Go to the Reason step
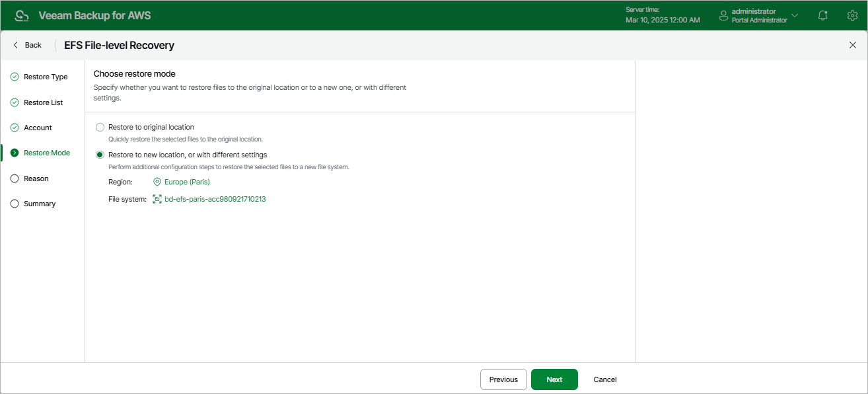The image size is (868, 394). [36, 178]
